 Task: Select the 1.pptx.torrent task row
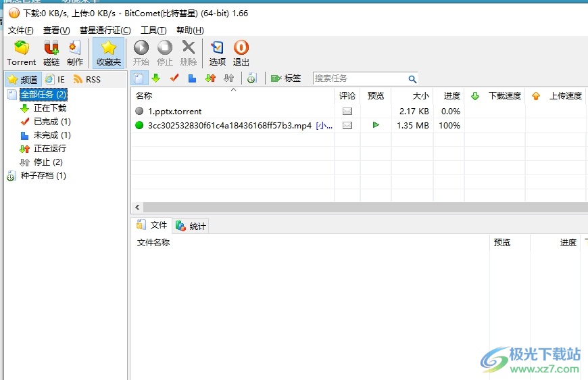click(x=358, y=111)
